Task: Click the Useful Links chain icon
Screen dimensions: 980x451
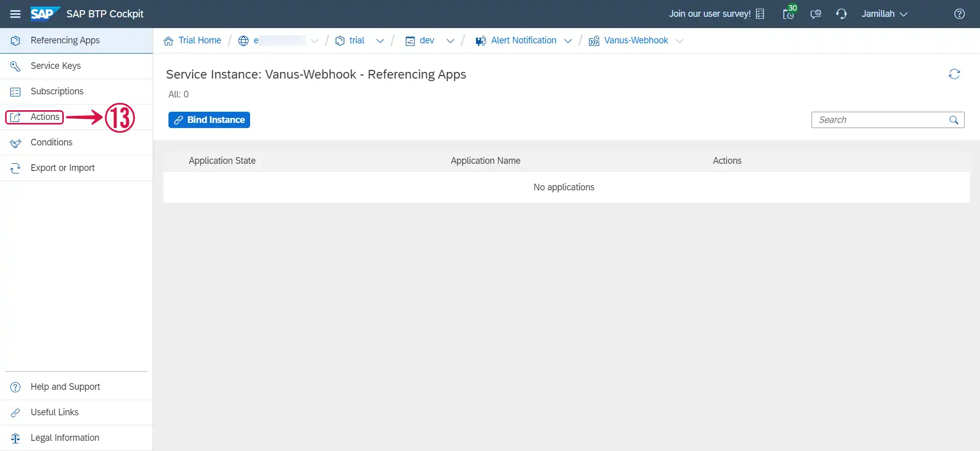Action: (15, 413)
